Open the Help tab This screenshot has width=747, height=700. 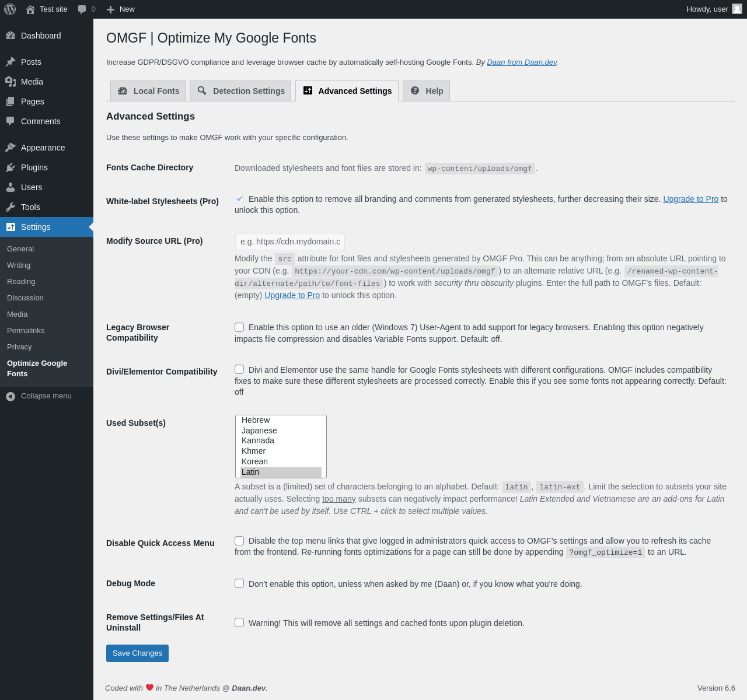[x=427, y=91]
